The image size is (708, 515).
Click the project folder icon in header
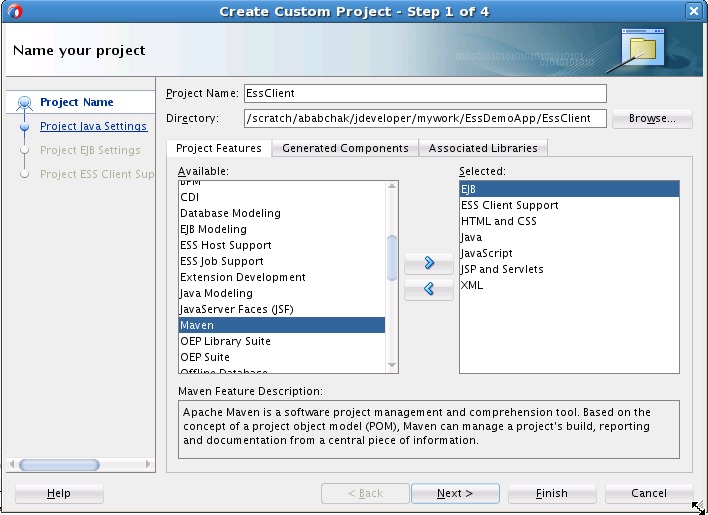pyautogui.click(x=641, y=47)
